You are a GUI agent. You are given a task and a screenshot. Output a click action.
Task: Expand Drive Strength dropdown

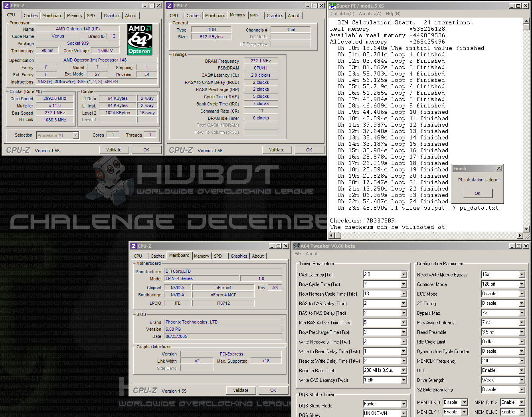click(522, 380)
